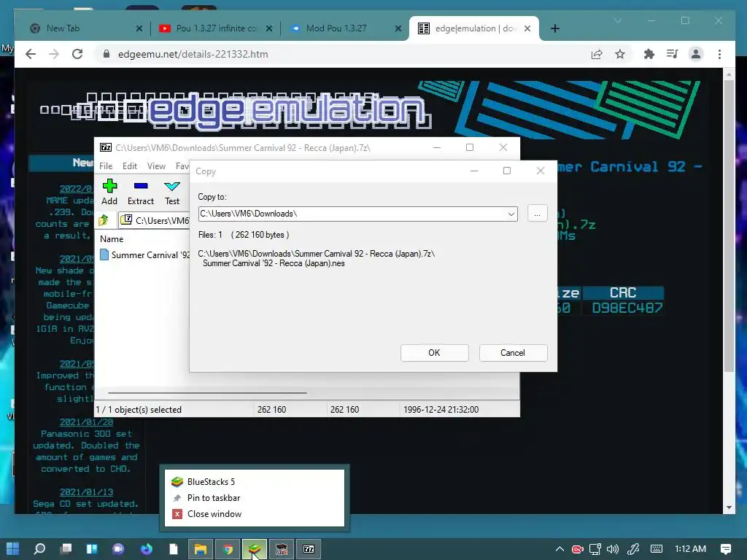Screen dimensions: 747x560
Task: Show hidden system tray icons
Action: pos(560,549)
